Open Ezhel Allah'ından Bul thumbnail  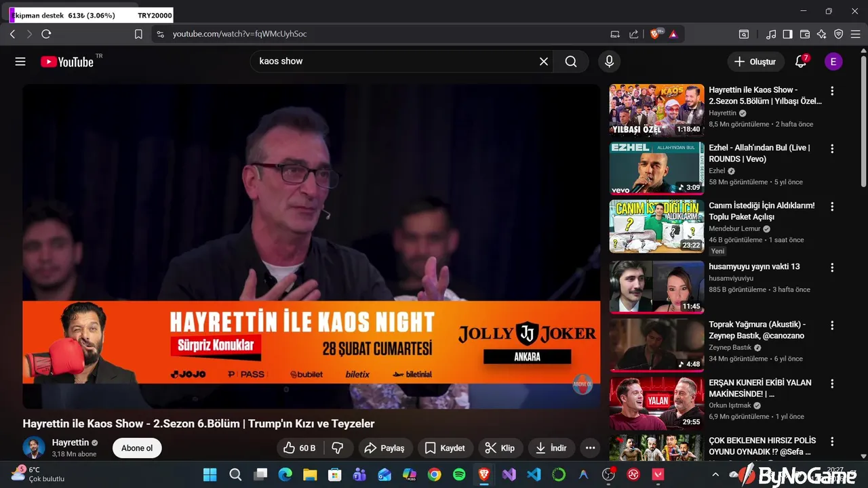[x=656, y=168]
